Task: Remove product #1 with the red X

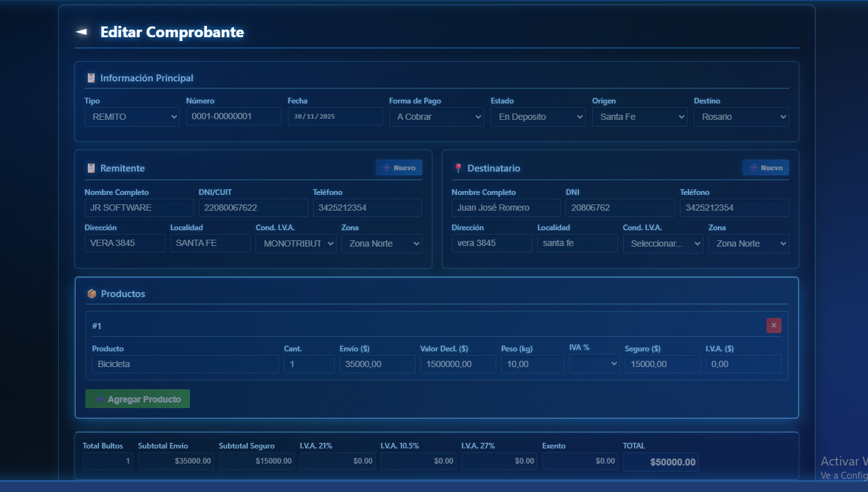Action: coord(773,325)
